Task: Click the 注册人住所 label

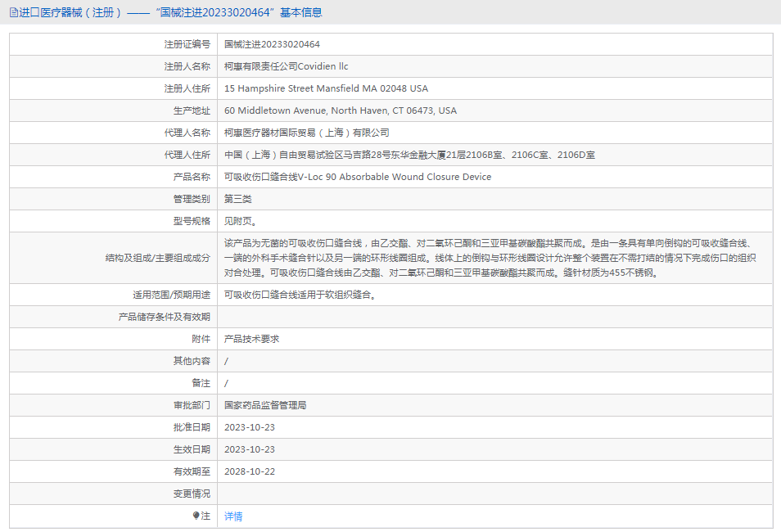Action: coord(187,88)
